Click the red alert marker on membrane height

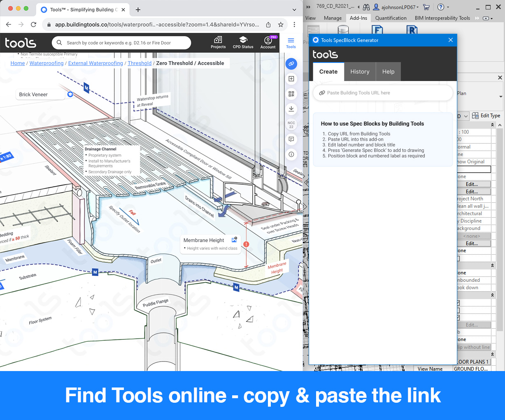246,244
